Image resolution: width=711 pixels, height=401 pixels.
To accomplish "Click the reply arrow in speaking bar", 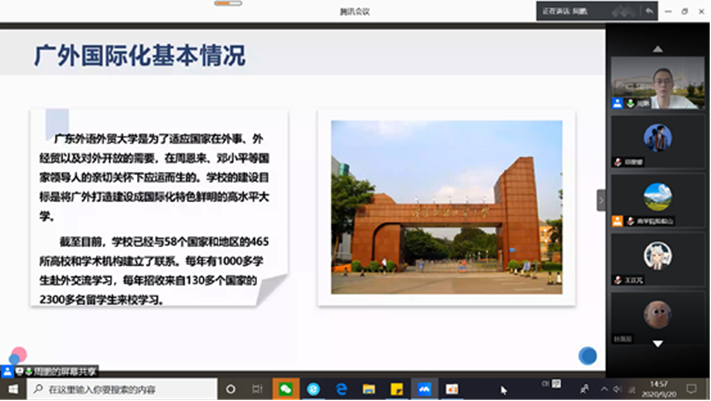I will tap(649, 11).
